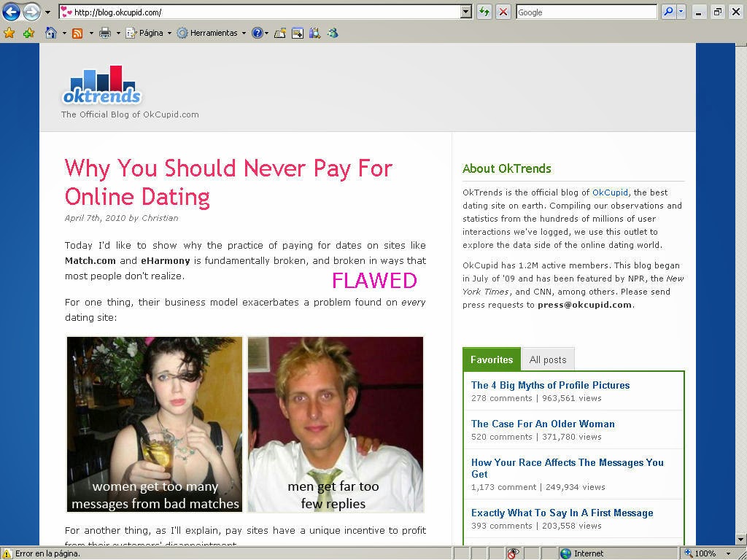The width and height of the screenshot is (747, 560).
Task: Click the woman photo about bad matches
Action: click(x=155, y=424)
